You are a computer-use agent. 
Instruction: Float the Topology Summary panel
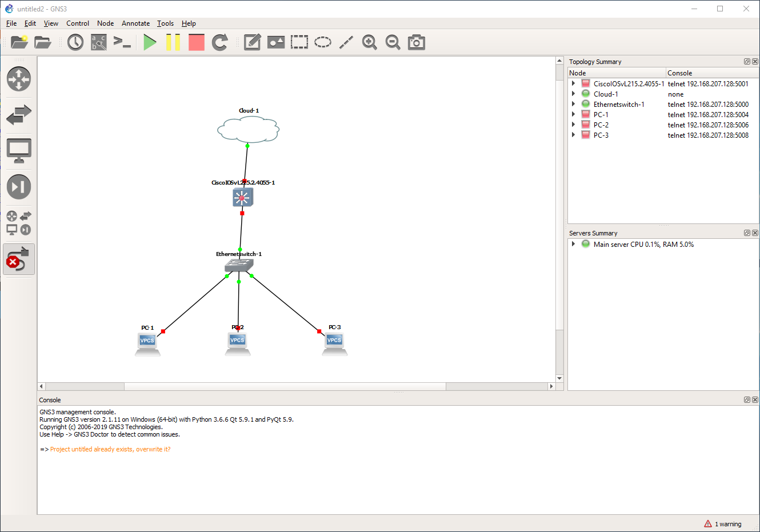pyautogui.click(x=747, y=62)
